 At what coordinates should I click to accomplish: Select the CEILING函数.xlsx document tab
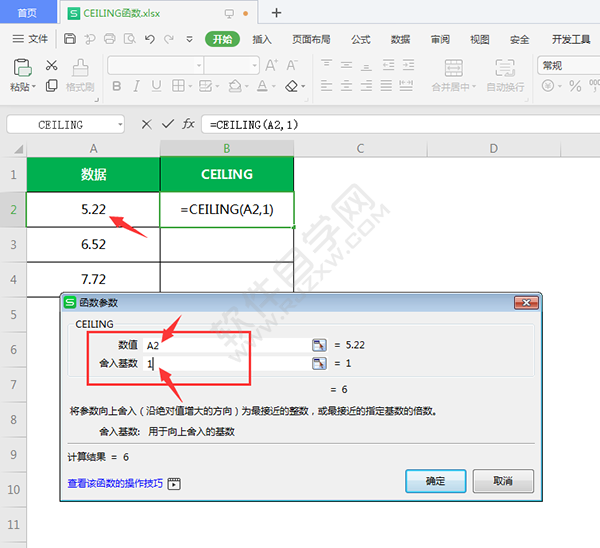point(158,13)
